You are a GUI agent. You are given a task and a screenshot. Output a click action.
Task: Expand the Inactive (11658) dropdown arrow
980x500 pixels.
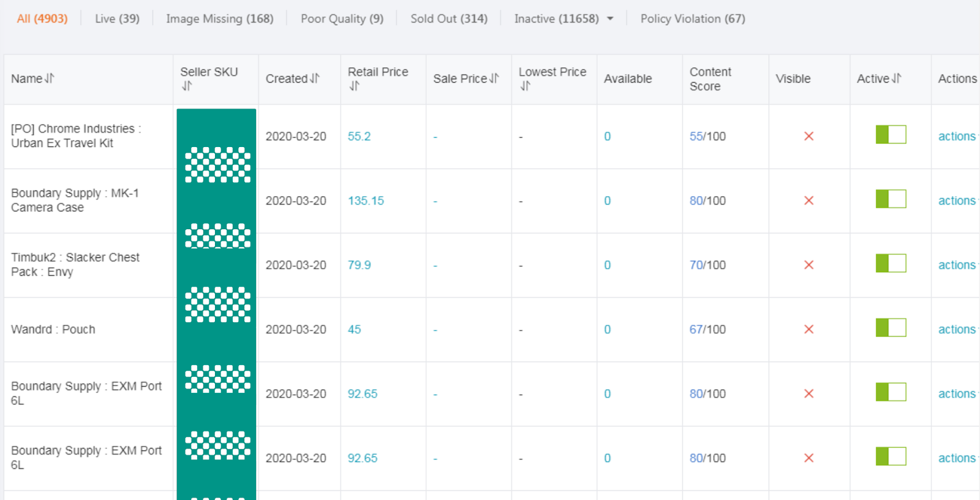610,19
